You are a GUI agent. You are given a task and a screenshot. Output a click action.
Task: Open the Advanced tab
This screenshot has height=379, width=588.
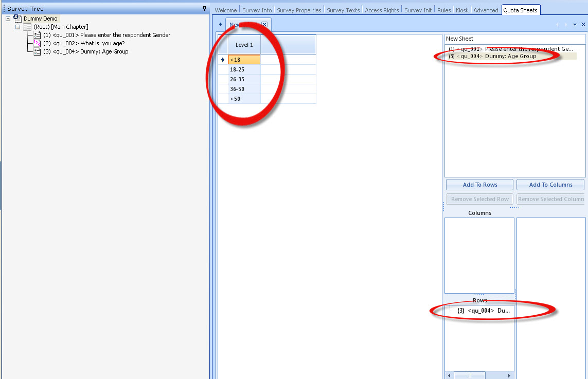click(x=486, y=10)
